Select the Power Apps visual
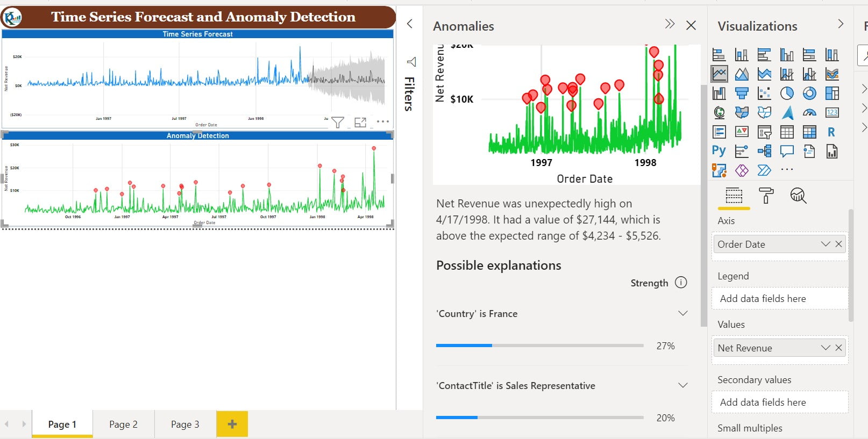The width and height of the screenshot is (868, 439). pyautogui.click(x=742, y=171)
